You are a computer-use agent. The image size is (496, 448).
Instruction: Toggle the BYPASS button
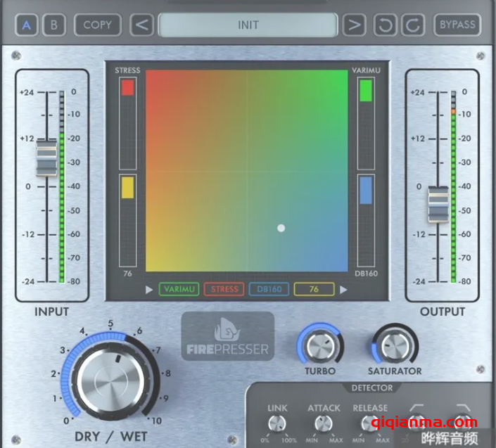point(457,25)
